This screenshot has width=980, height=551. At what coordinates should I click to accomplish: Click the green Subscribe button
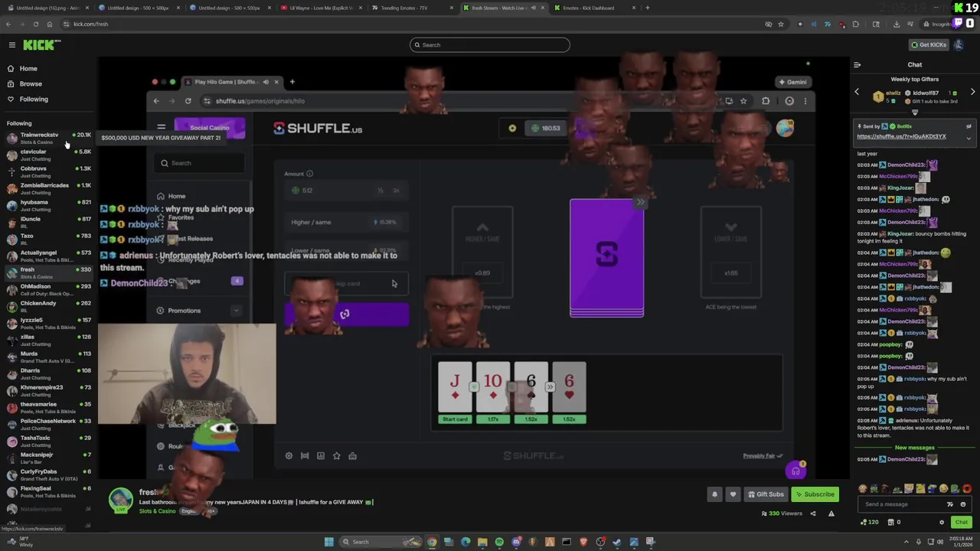tap(815, 494)
